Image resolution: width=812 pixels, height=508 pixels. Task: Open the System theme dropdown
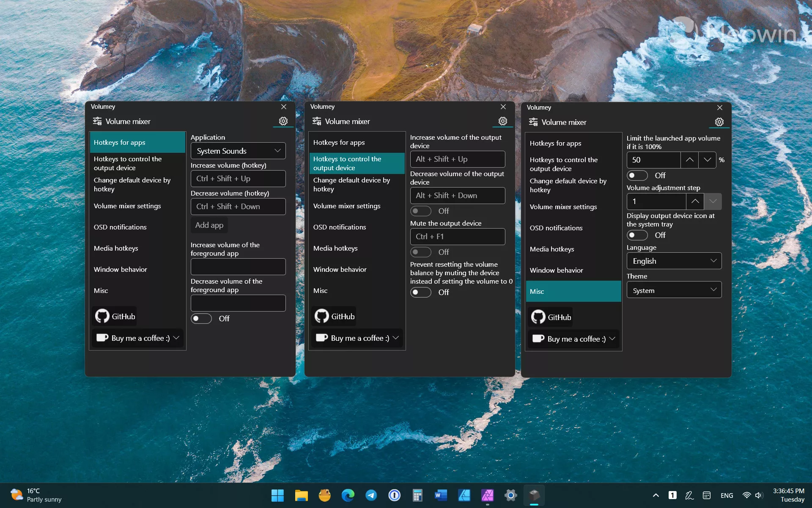674,290
